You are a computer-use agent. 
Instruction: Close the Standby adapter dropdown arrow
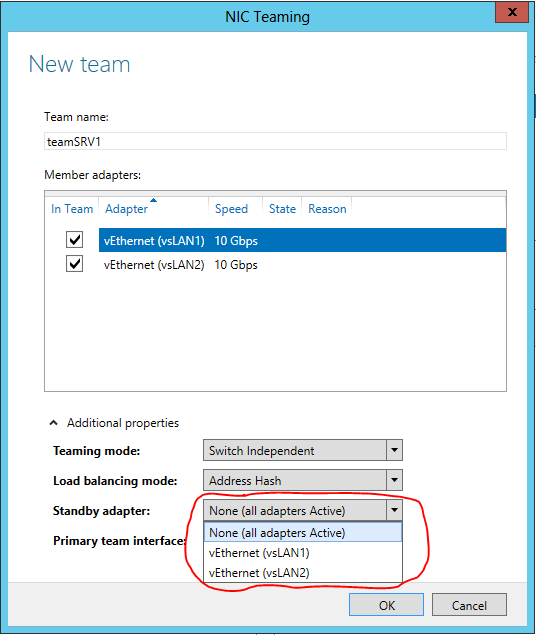click(394, 510)
